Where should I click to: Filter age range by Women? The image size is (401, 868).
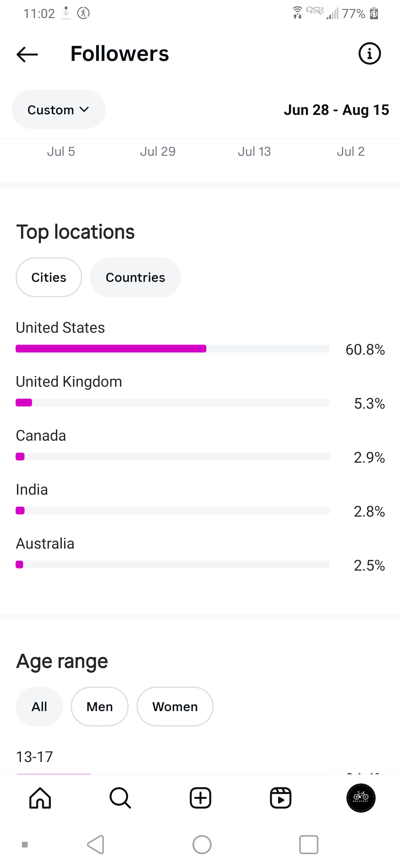[x=175, y=707]
